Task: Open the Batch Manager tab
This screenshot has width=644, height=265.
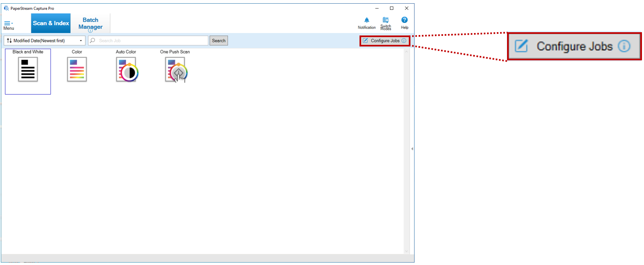Action: [x=90, y=23]
